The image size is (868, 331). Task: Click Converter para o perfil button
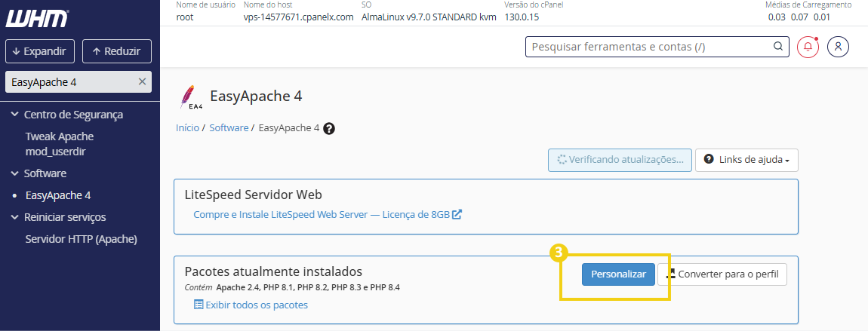pyautogui.click(x=722, y=274)
